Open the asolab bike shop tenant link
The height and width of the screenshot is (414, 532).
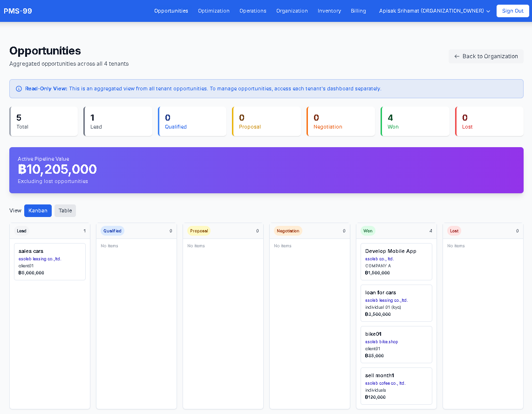[382, 341]
